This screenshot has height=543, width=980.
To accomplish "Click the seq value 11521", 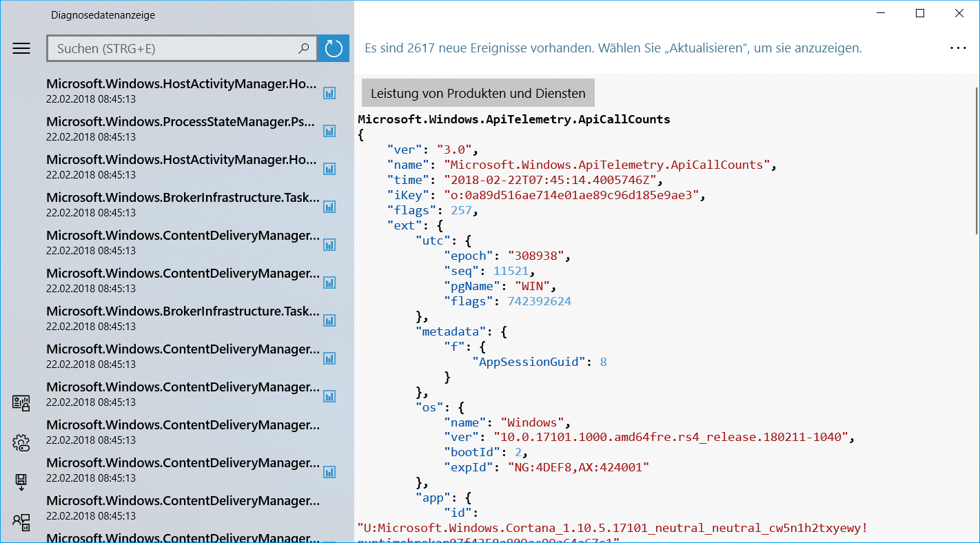I will point(511,271).
